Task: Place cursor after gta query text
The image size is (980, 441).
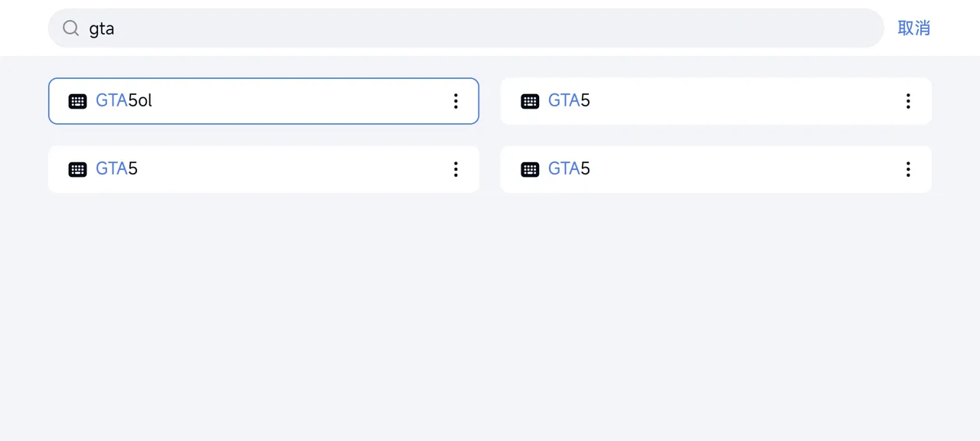Action: tap(116, 28)
